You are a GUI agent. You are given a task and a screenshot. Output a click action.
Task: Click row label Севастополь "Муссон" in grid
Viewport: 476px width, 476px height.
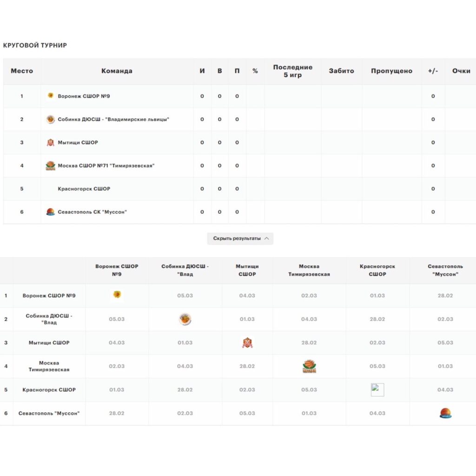pyautogui.click(x=49, y=413)
